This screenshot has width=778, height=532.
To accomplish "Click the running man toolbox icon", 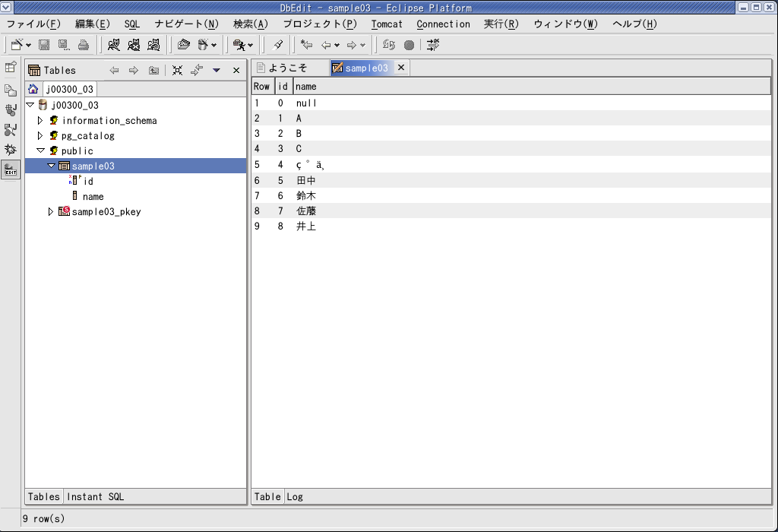I will click(239, 45).
